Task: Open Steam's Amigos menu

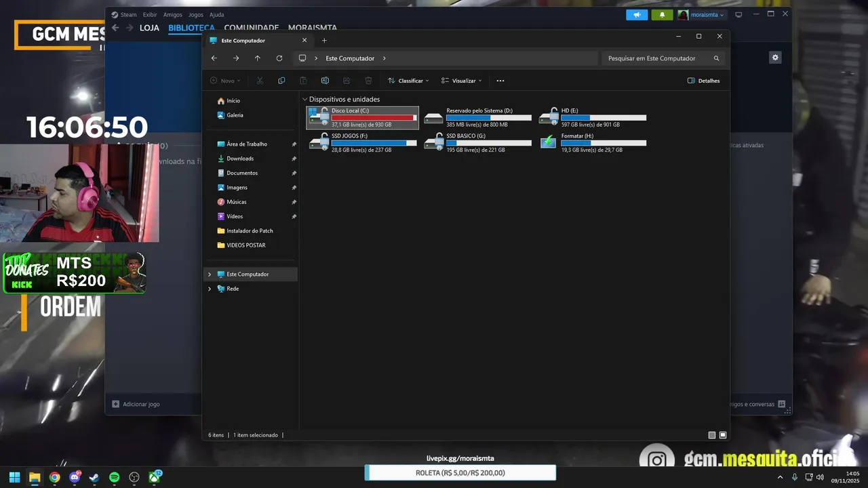Action: (x=172, y=14)
